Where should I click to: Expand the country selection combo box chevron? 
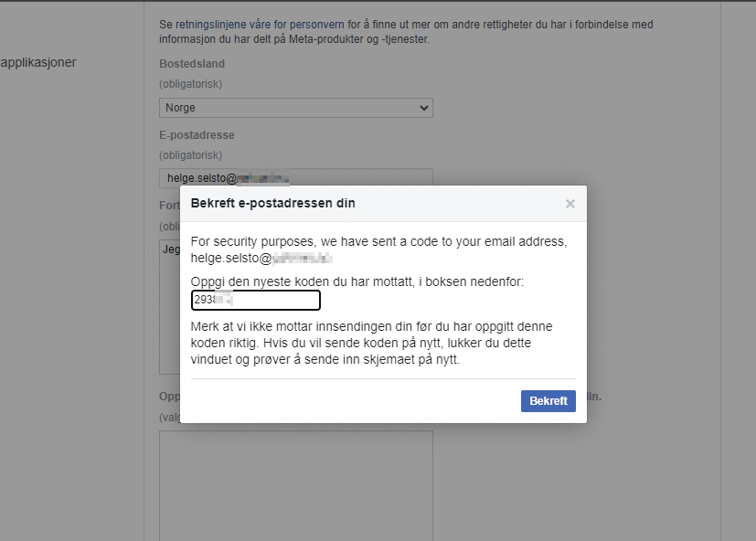click(x=423, y=107)
